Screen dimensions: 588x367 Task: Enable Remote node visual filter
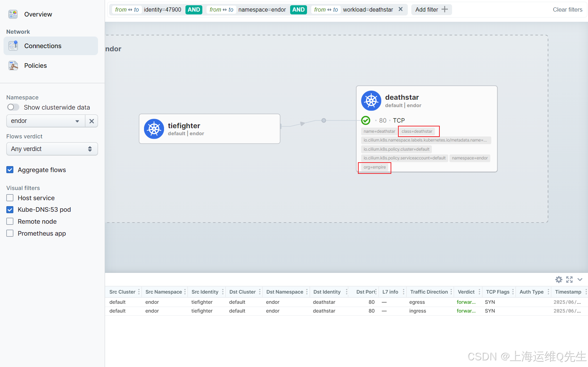(10, 222)
